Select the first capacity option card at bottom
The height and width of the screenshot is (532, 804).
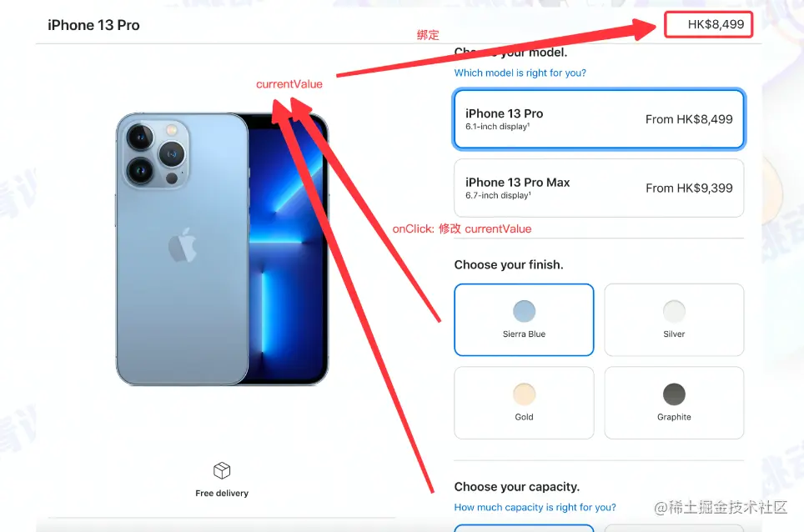click(524, 528)
